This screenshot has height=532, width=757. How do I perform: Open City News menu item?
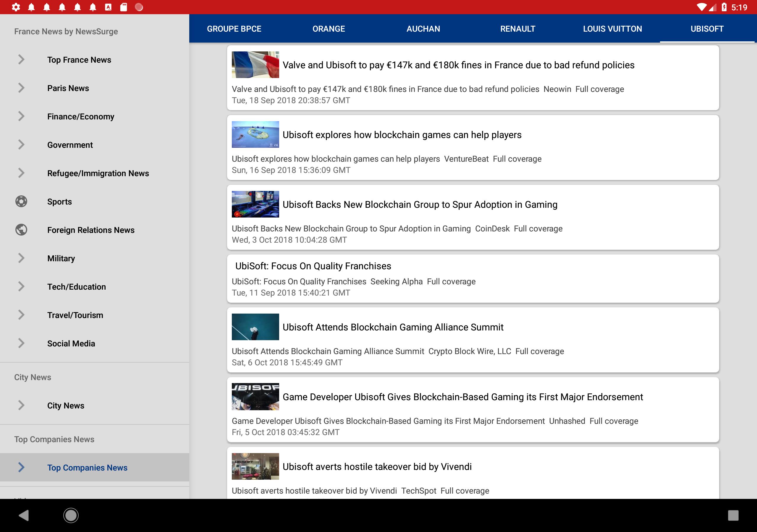tap(95, 406)
